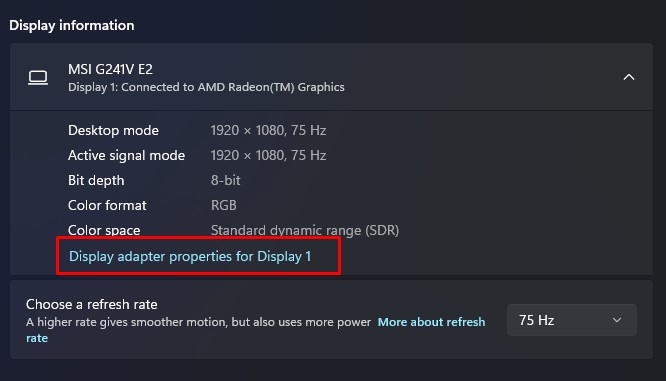Click the MSI G241V E2 display name
This screenshot has height=381, width=666.
tap(110, 69)
